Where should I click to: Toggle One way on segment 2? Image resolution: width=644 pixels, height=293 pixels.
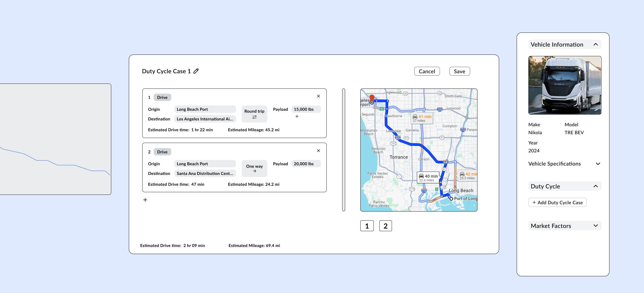coord(254,168)
